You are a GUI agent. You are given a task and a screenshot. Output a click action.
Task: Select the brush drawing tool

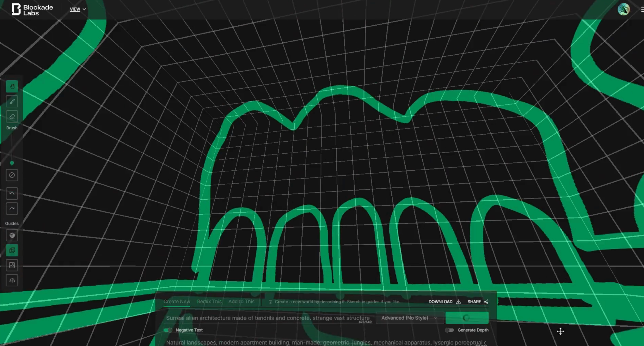(12, 102)
